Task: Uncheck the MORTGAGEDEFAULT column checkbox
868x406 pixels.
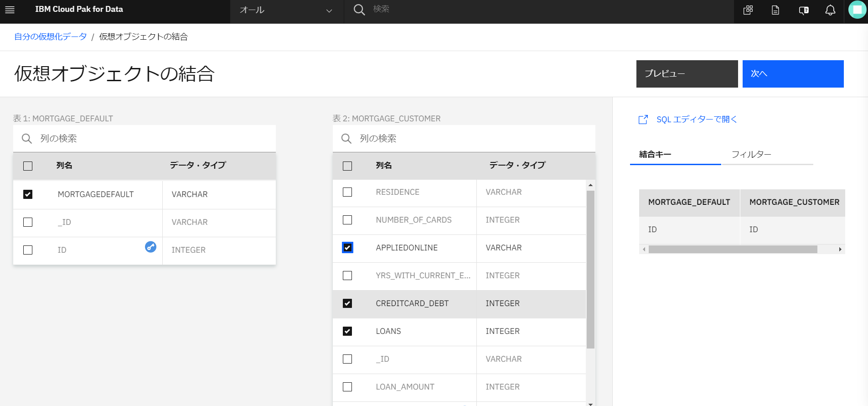Action: point(28,194)
